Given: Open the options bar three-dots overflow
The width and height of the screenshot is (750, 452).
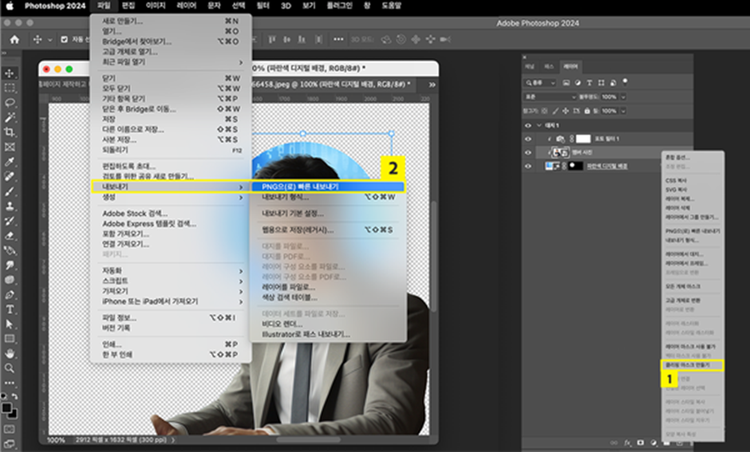Looking at the screenshot, I should (338, 39).
